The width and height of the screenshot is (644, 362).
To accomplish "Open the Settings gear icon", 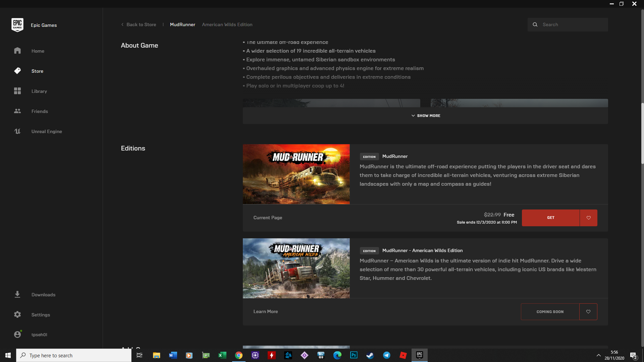I will (x=17, y=314).
